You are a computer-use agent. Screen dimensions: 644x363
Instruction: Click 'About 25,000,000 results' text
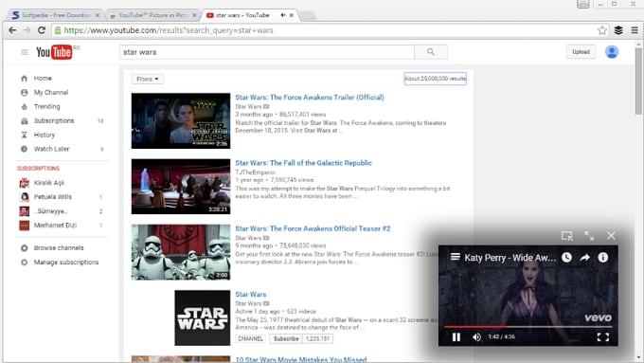(436, 79)
